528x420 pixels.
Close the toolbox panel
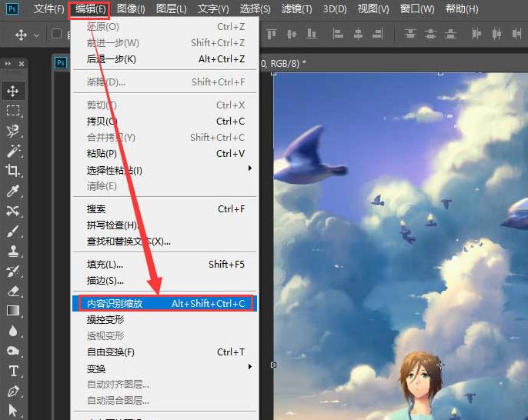point(22,64)
